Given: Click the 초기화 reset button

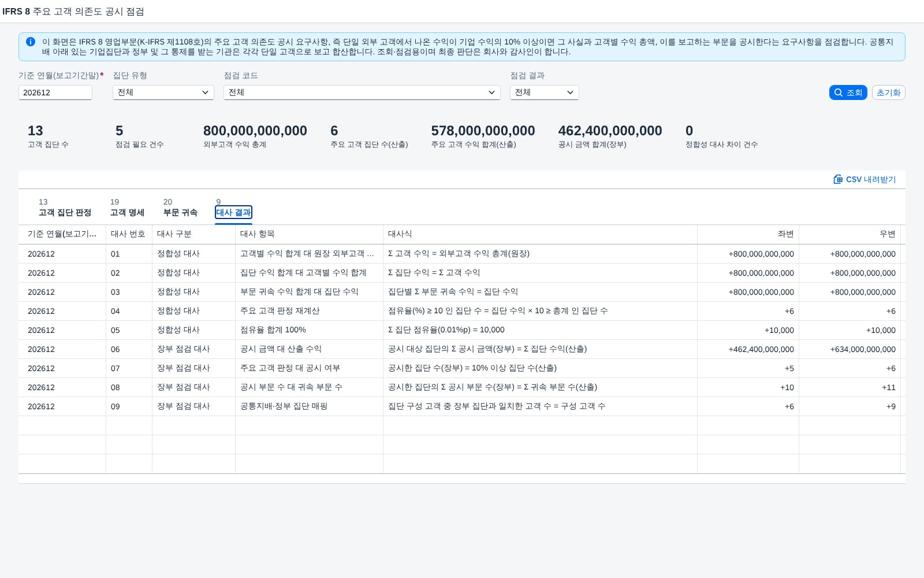Looking at the screenshot, I should click(888, 92).
